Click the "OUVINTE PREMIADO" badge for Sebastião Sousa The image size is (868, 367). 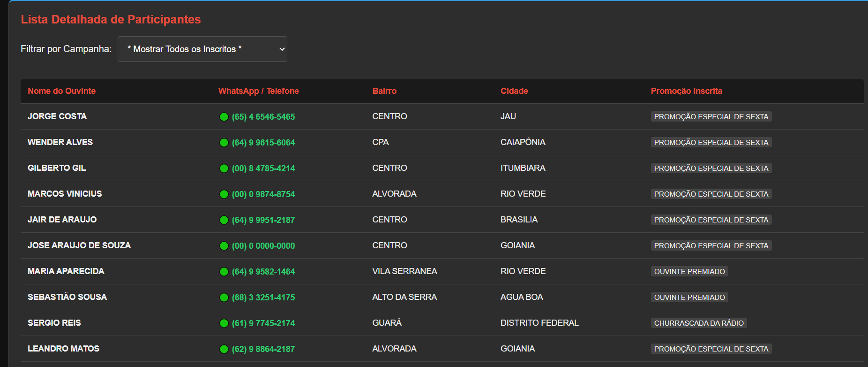click(x=689, y=297)
